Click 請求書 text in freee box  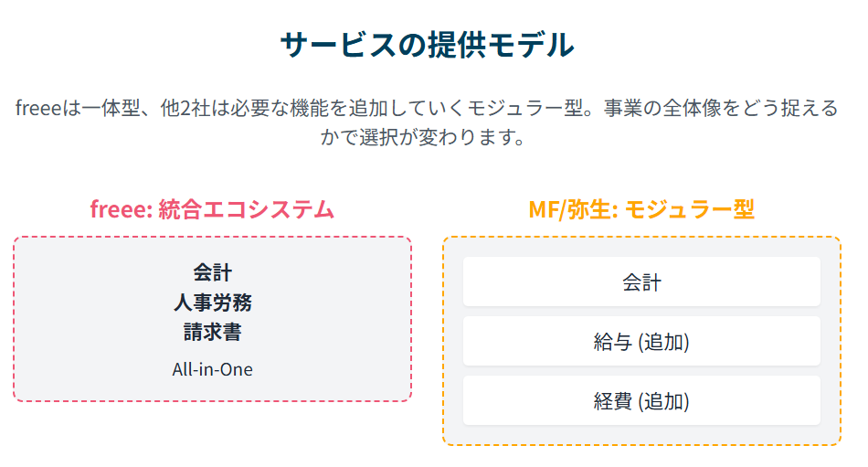click(x=213, y=332)
